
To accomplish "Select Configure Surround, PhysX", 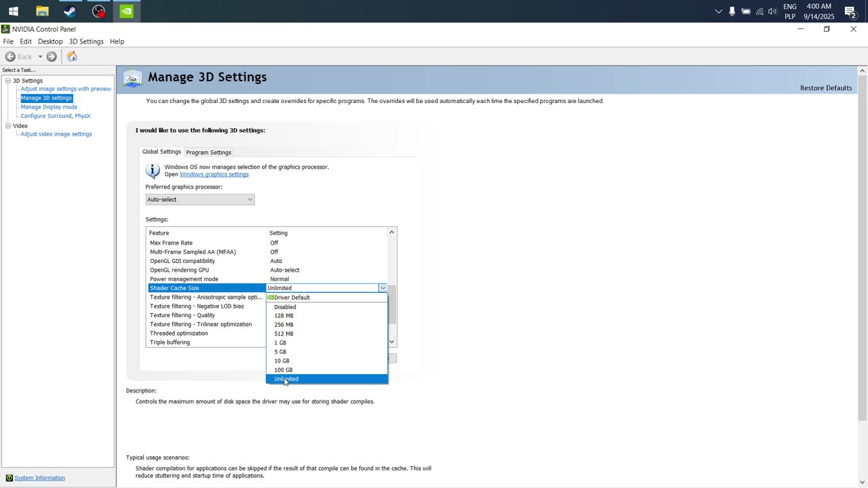I will (56, 116).
